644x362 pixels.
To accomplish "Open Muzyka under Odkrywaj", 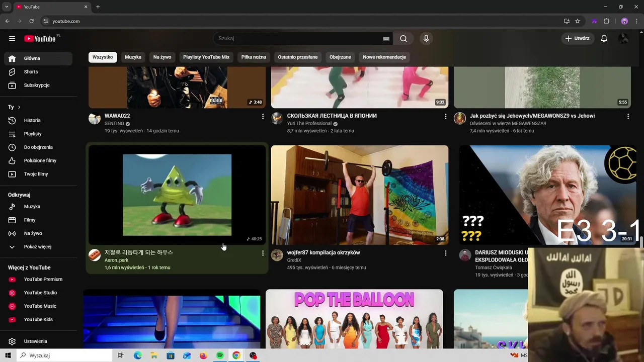I will [38, 207].
